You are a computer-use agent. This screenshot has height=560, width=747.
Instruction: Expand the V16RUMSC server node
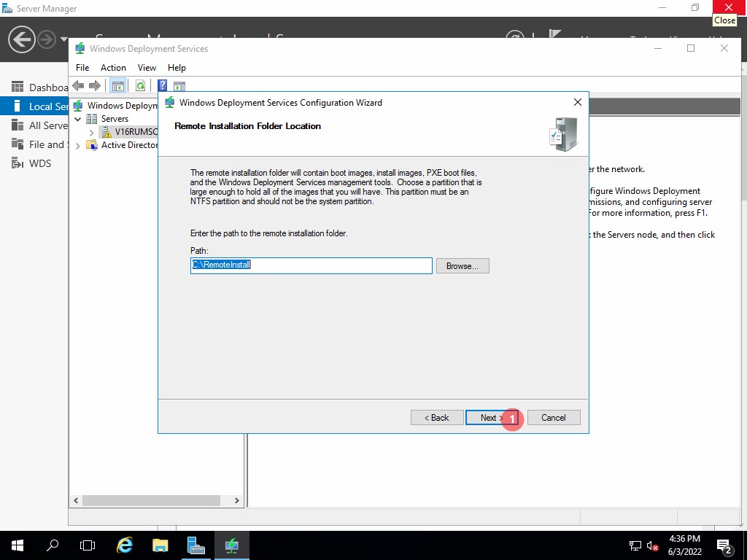point(91,132)
